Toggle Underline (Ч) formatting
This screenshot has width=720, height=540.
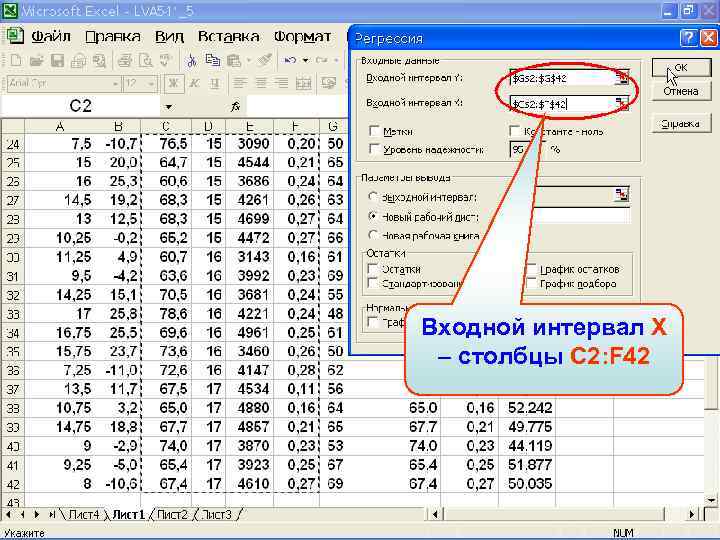(x=214, y=84)
